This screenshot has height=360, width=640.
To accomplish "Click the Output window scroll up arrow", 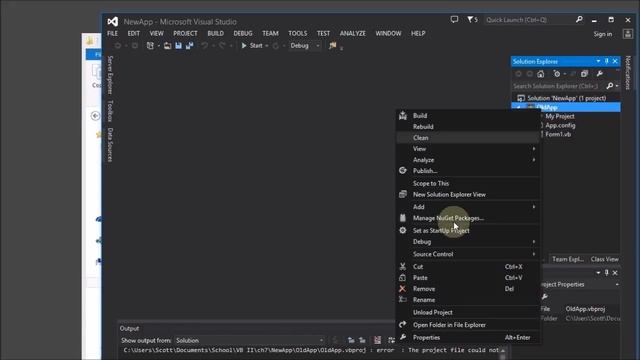I will [x=503, y=350].
